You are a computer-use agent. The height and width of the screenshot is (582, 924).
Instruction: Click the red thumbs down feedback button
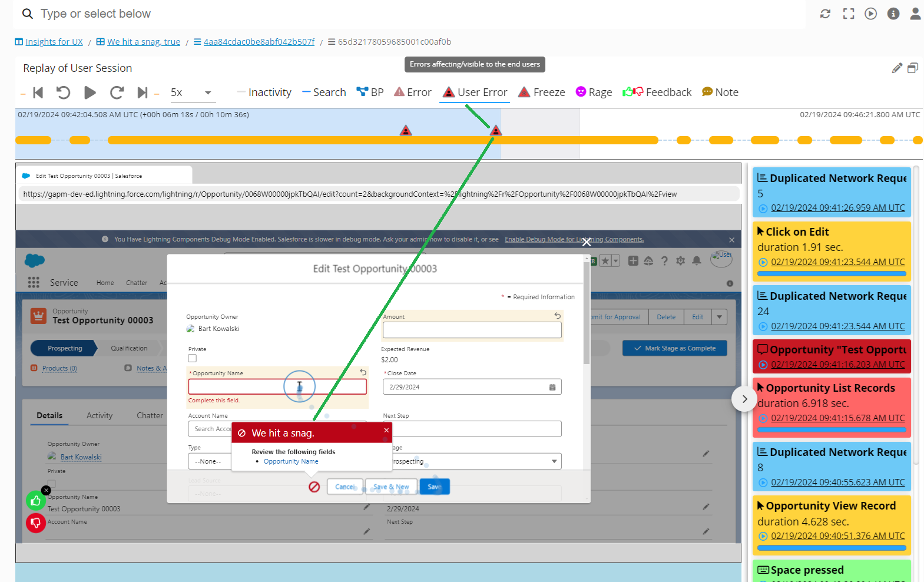pyautogui.click(x=35, y=523)
